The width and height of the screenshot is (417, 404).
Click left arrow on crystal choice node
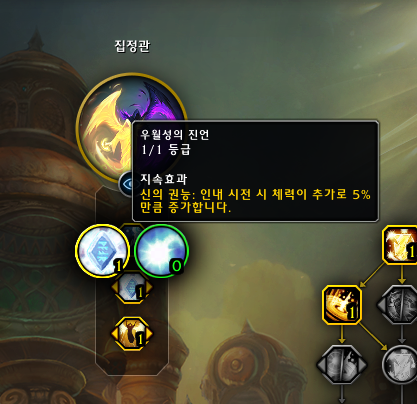tap(114, 287)
